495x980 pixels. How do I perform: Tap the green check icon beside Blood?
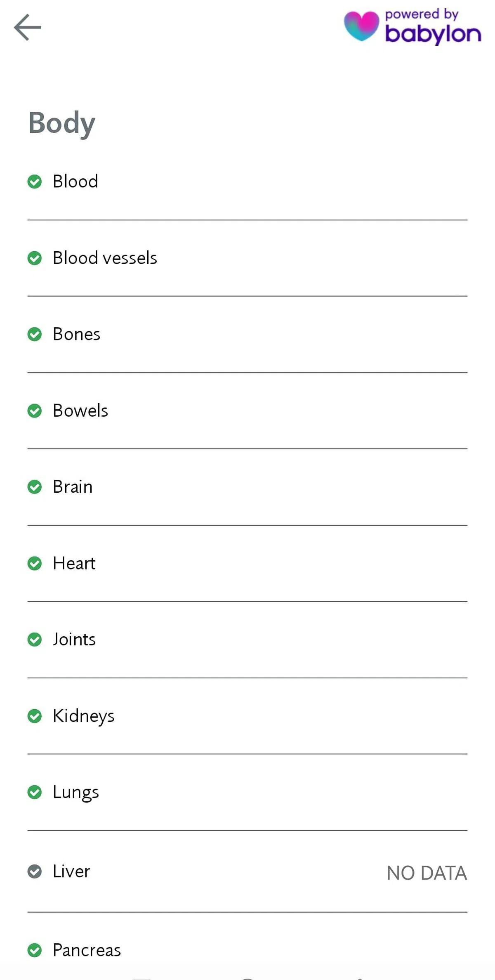pyautogui.click(x=35, y=182)
